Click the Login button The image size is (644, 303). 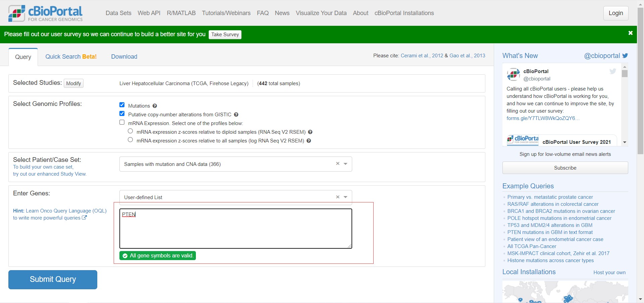pyautogui.click(x=616, y=13)
